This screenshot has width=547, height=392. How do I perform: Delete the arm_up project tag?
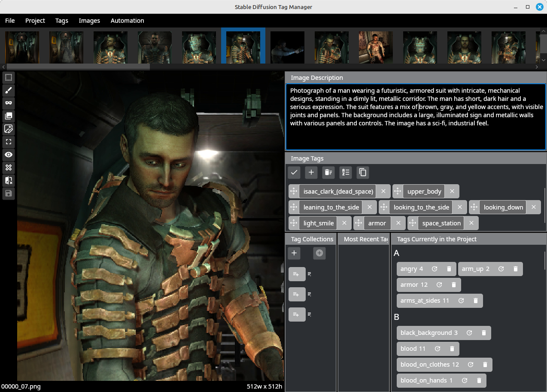(x=516, y=269)
